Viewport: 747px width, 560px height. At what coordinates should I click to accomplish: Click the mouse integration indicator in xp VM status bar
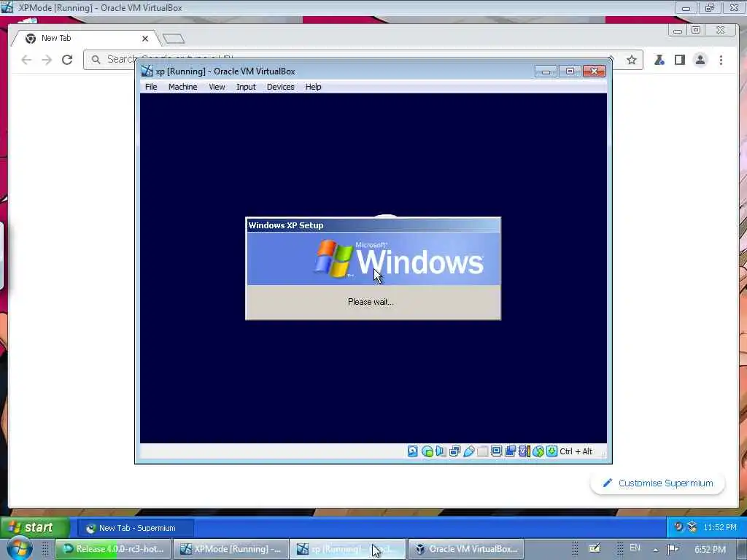pos(538,451)
